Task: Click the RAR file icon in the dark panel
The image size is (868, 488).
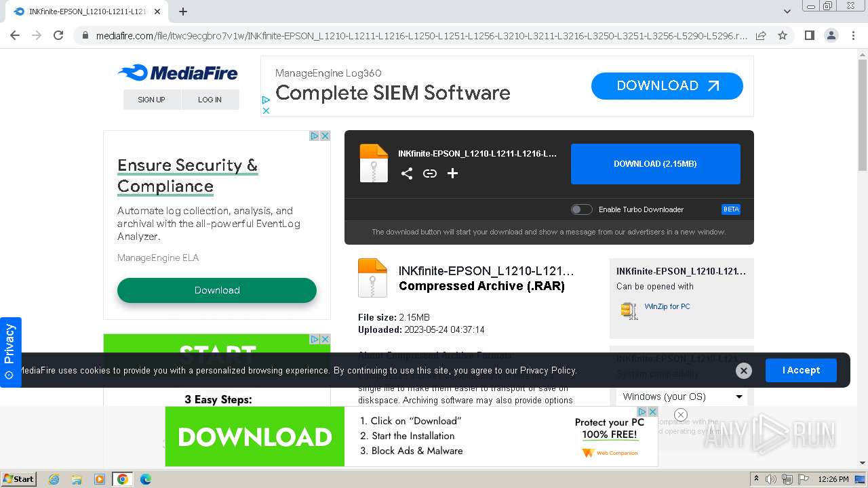Action: [374, 163]
